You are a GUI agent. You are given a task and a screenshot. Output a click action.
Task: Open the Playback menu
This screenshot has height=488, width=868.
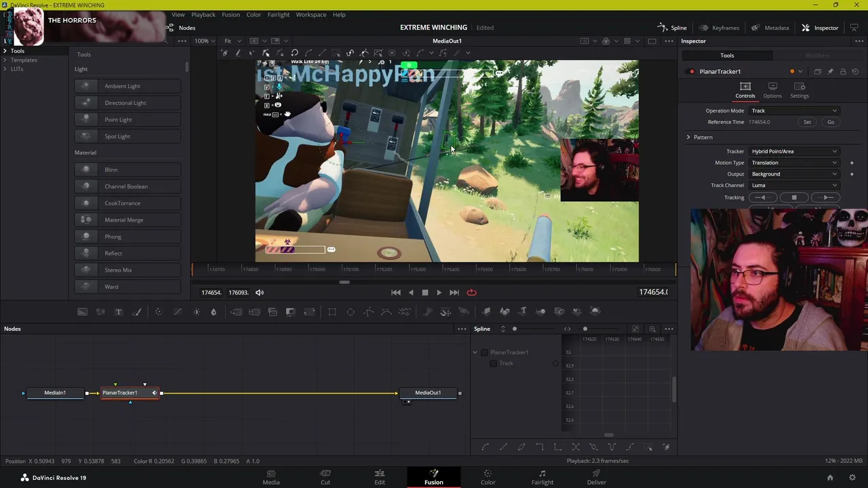point(203,15)
